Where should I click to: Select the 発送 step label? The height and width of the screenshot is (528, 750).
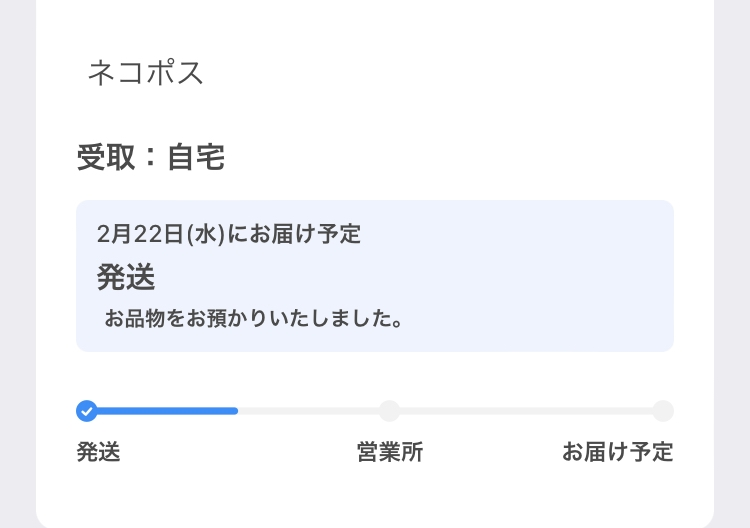99,452
